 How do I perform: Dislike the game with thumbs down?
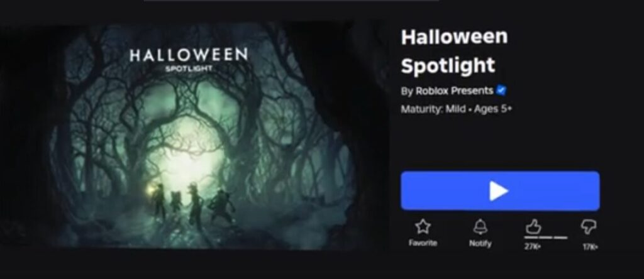coord(589,226)
